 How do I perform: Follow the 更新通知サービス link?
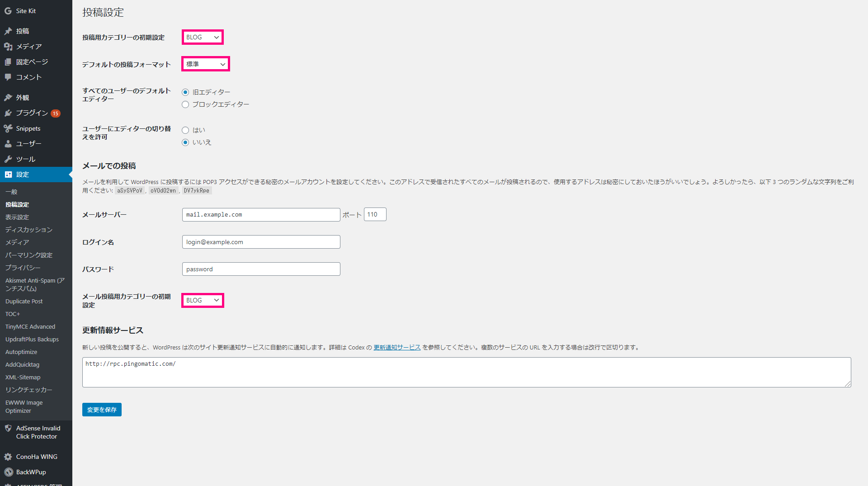pos(397,347)
